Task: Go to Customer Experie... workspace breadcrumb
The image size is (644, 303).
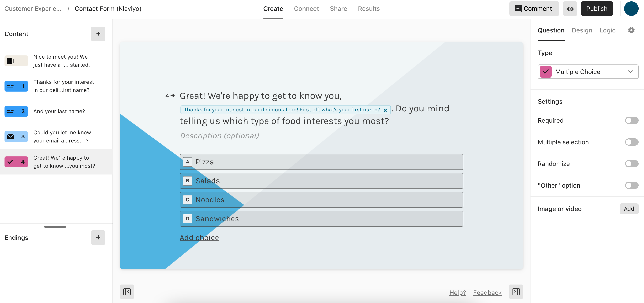Action: [x=33, y=9]
